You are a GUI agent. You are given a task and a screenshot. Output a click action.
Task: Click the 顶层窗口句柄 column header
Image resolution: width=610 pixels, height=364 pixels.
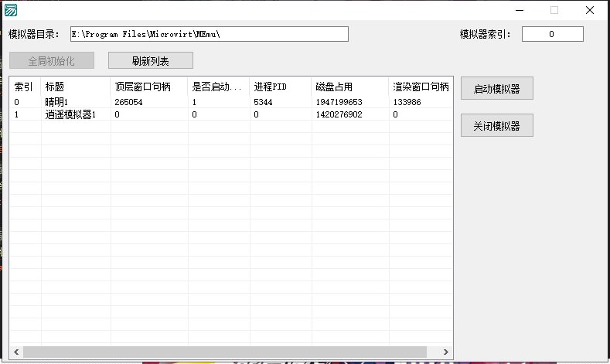click(148, 87)
